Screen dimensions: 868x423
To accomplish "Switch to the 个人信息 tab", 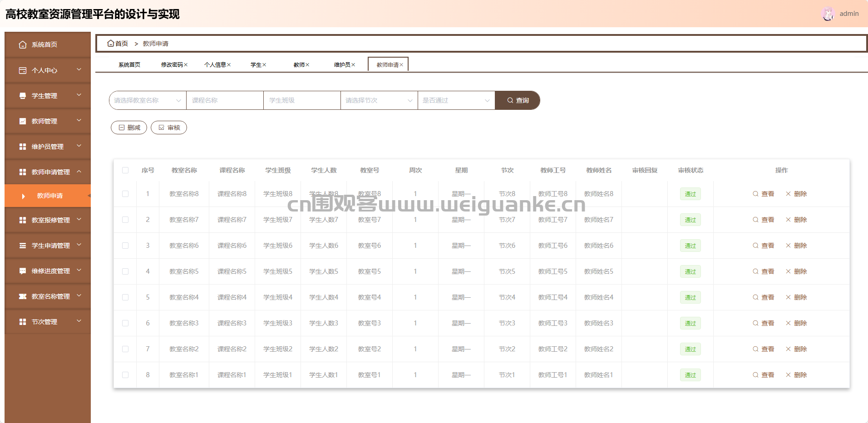I will coord(215,65).
